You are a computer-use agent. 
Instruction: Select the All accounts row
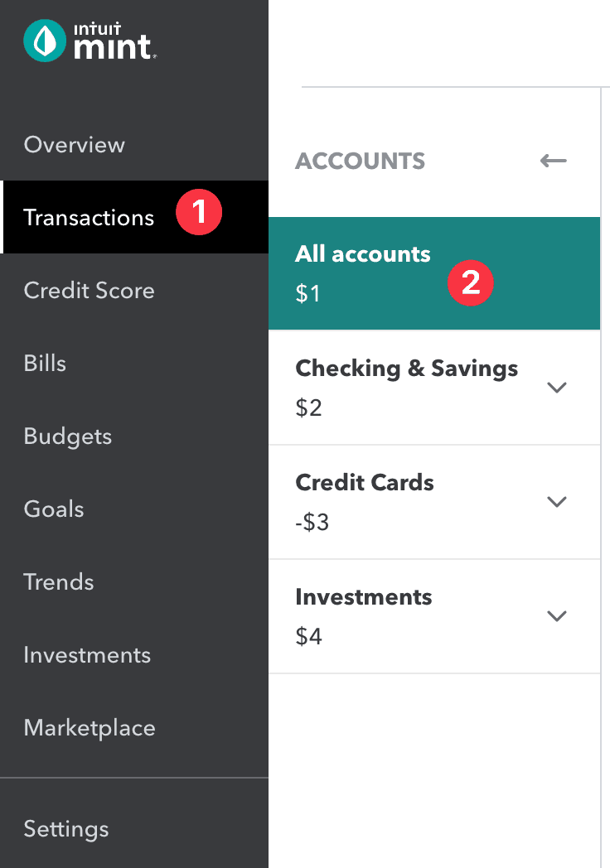[x=363, y=254]
